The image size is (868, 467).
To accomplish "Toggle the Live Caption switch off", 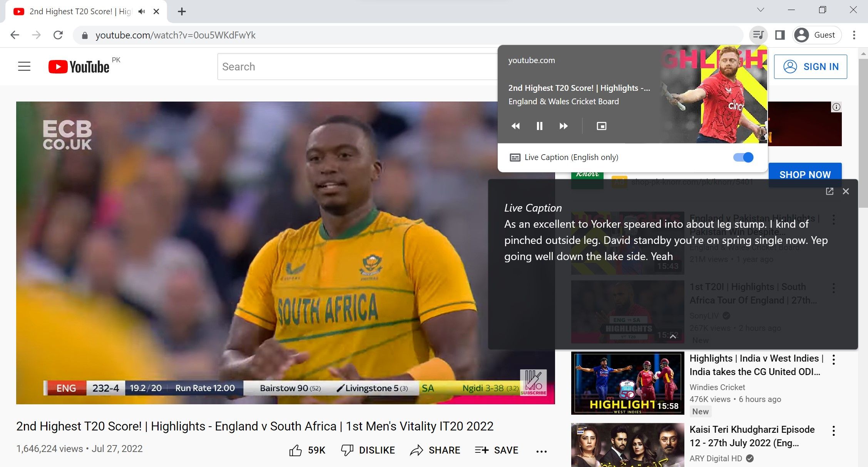I will tap(743, 157).
